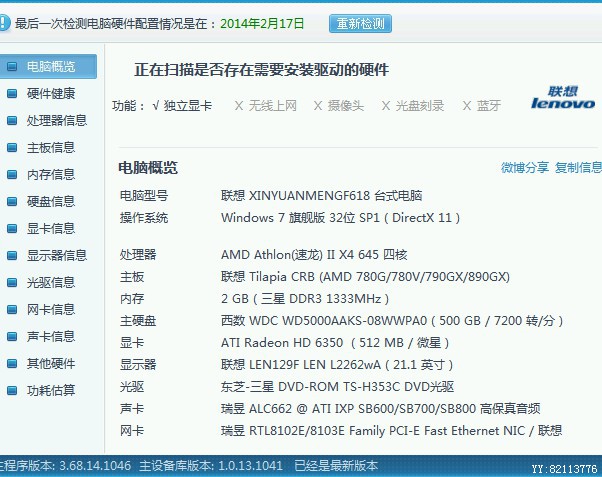The image size is (602, 477).
Task: Click the icon beside 显示器信息
Action: pyautogui.click(x=12, y=255)
